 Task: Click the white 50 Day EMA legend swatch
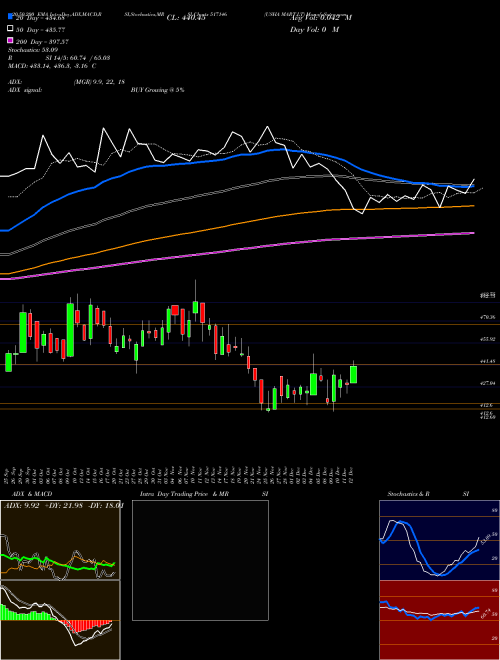pyautogui.click(x=11, y=29)
